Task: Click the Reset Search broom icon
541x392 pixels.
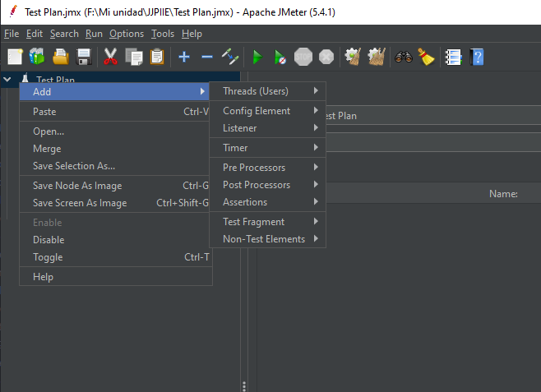Action: click(x=426, y=57)
